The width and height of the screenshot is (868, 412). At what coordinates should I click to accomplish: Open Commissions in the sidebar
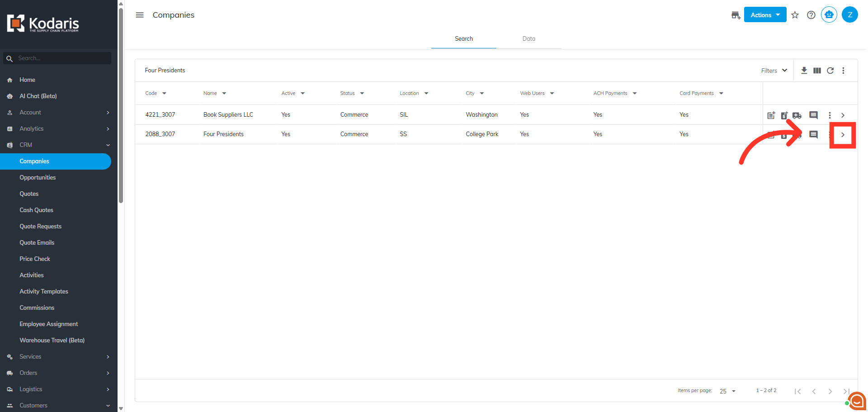point(37,308)
